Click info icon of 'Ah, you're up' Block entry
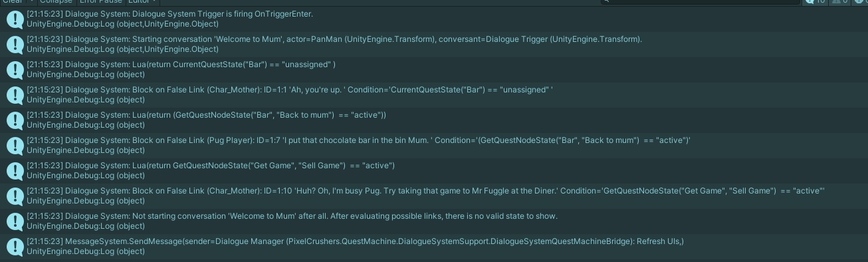868x262 pixels. [x=15, y=94]
